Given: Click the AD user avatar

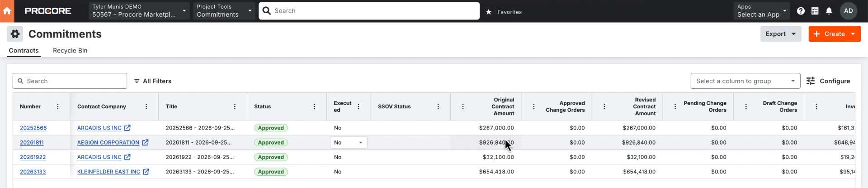Looking at the screenshot, I should pyautogui.click(x=848, y=11).
